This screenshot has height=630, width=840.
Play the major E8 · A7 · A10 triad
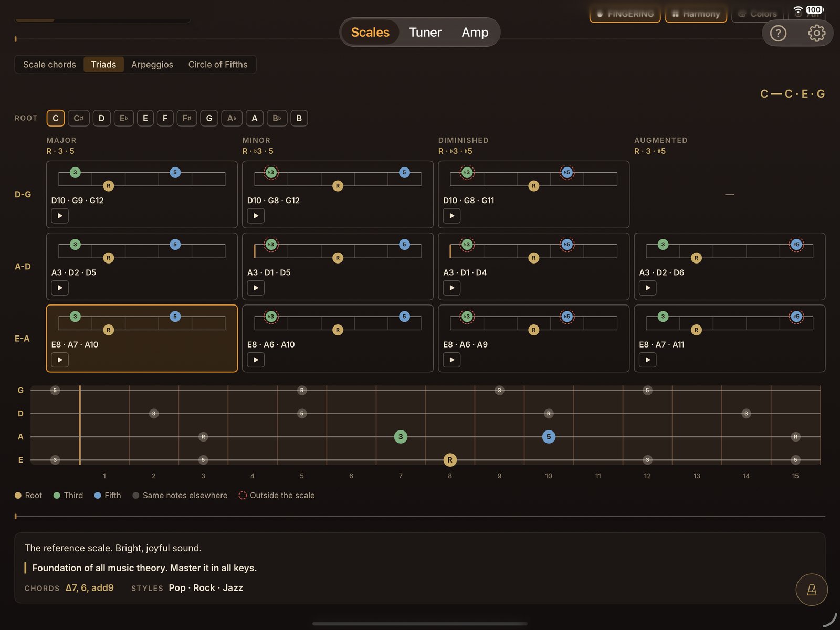(x=60, y=360)
